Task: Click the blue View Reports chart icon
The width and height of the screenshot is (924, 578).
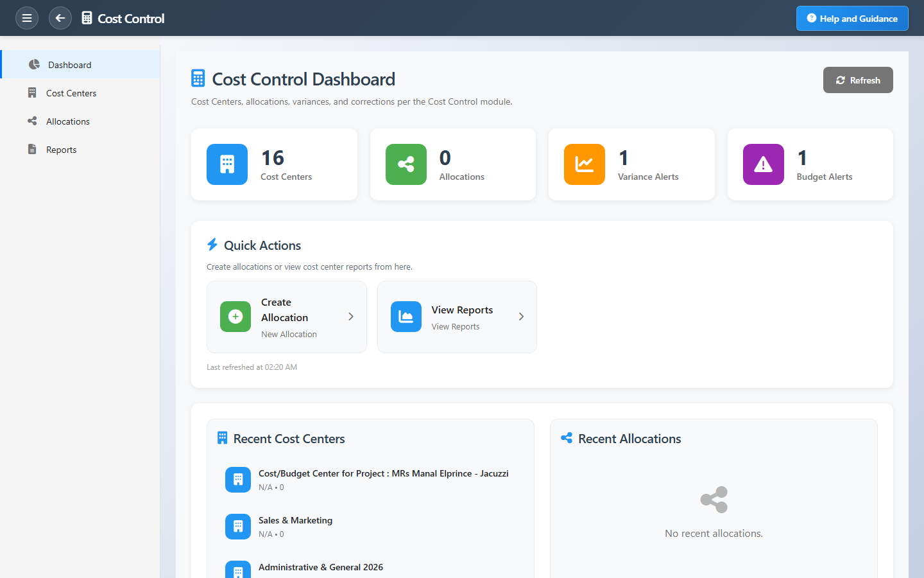Action: (406, 317)
